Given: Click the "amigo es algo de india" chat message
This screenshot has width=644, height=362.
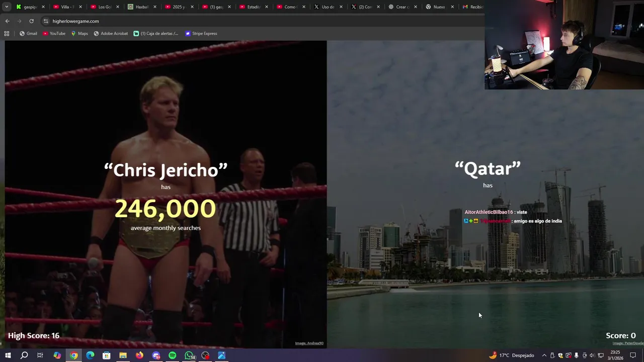Looking at the screenshot, I should tap(513, 221).
